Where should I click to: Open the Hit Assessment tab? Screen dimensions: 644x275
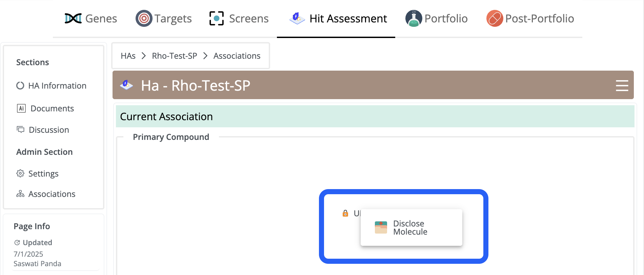click(x=338, y=18)
